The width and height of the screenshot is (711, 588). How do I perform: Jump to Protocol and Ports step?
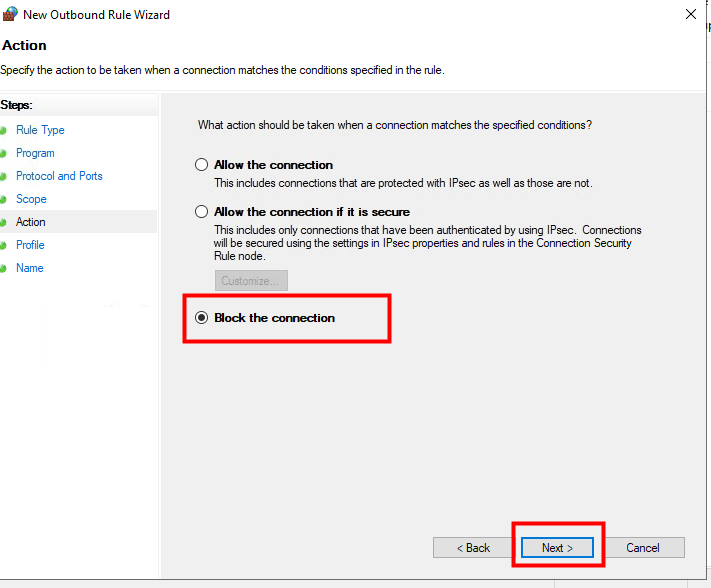tap(59, 176)
